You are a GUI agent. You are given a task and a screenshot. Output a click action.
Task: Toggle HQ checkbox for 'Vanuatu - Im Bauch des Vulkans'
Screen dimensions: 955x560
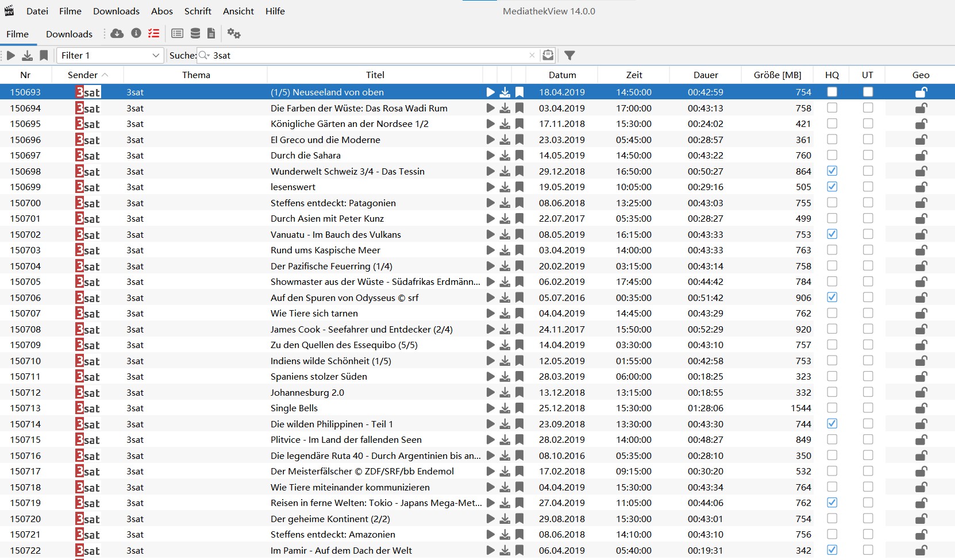click(832, 234)
